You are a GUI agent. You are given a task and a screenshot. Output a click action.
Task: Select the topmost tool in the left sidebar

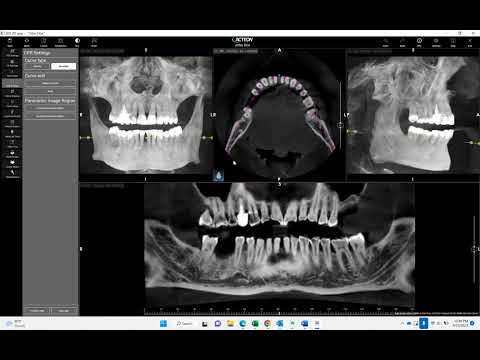coord(12,53)
